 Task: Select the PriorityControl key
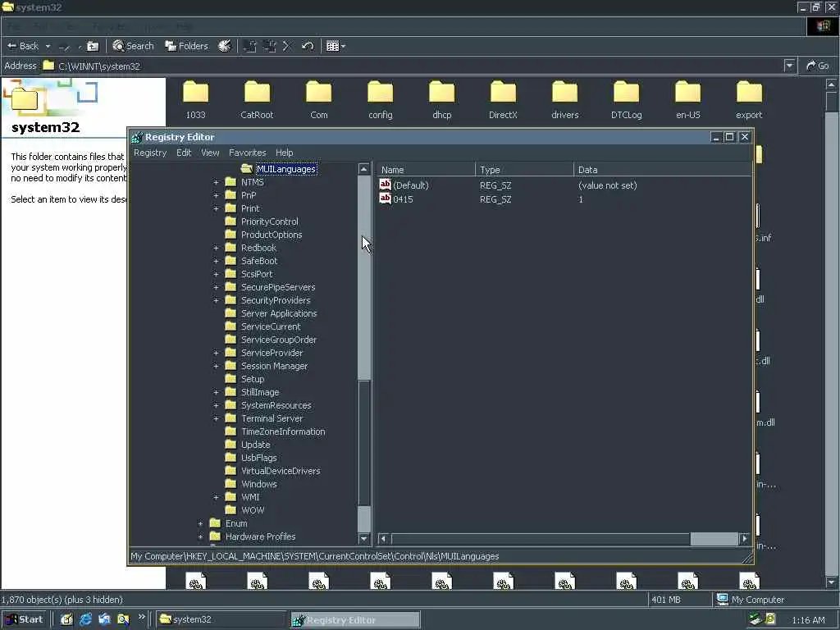tap(269, 221)
